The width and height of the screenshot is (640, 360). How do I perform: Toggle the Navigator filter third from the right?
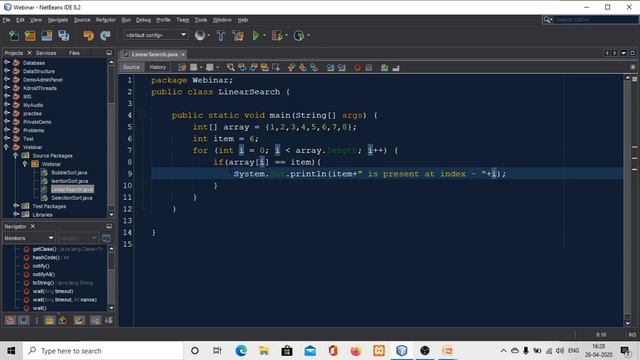[x=80, y=320]
